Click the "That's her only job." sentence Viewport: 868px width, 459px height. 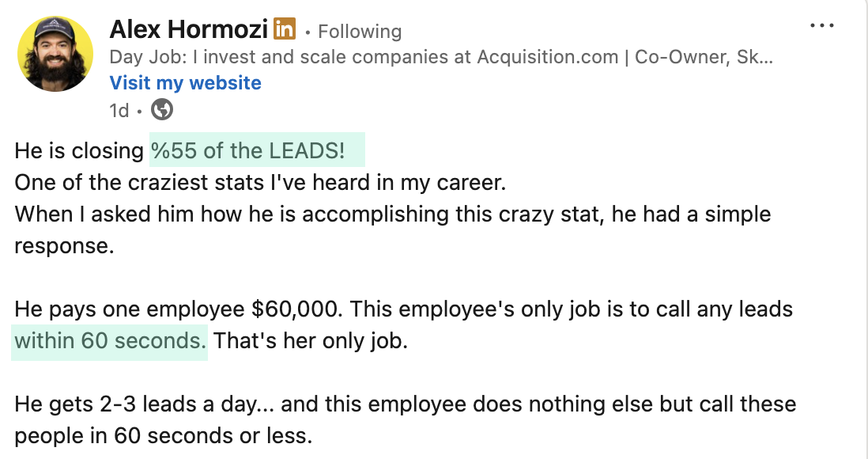point(311,341)
